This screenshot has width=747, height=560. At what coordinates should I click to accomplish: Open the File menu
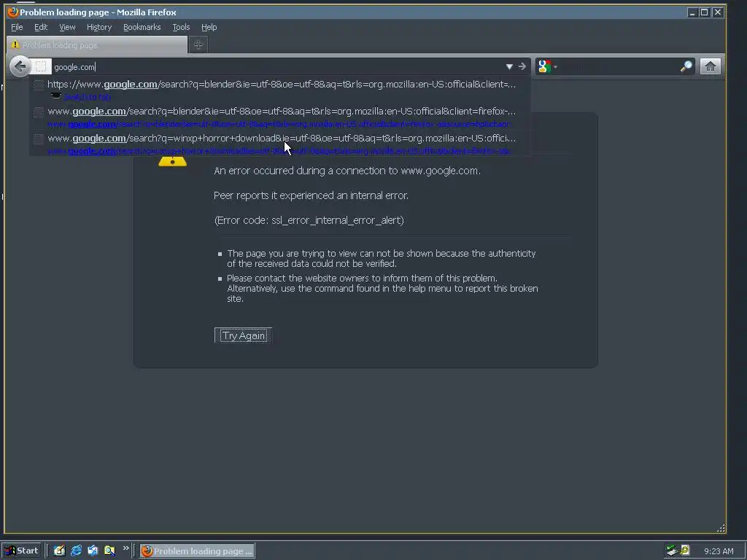(x=18, y=27)
